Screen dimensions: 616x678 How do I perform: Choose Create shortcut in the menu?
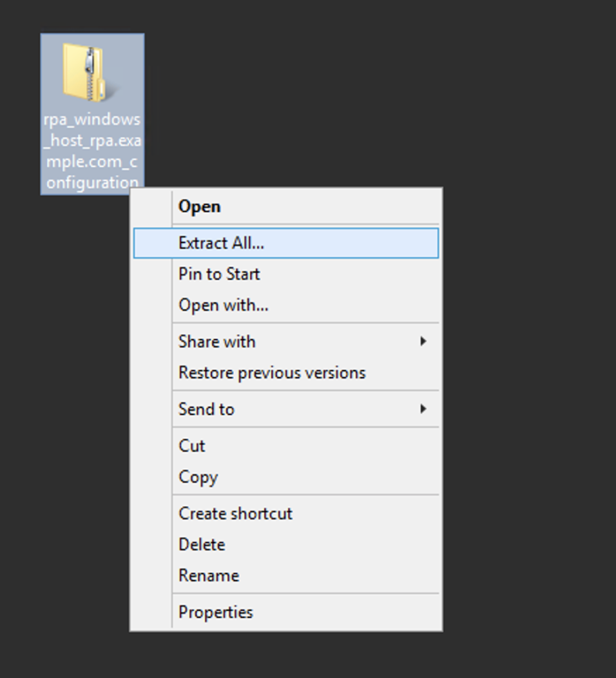285,513
